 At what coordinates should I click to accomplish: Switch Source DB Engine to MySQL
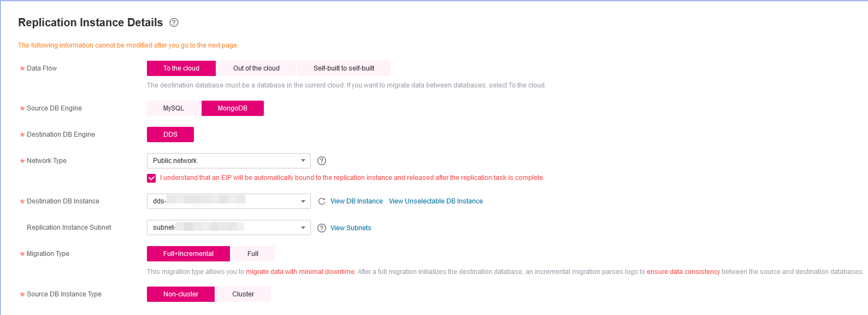pos(173,108)
